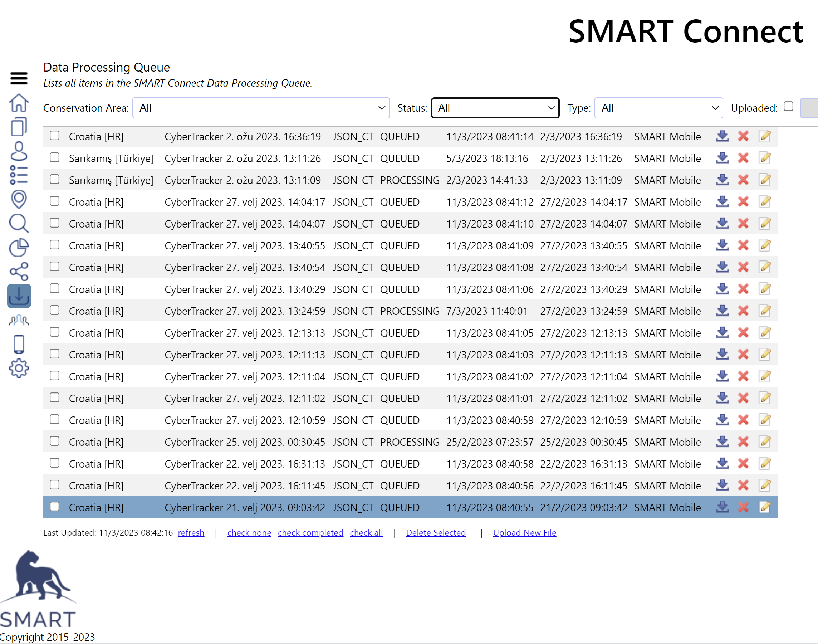Screen dimensions: 818x644
Task: Go to the home icon in sidebar
Action: click(x=19, y=103)
